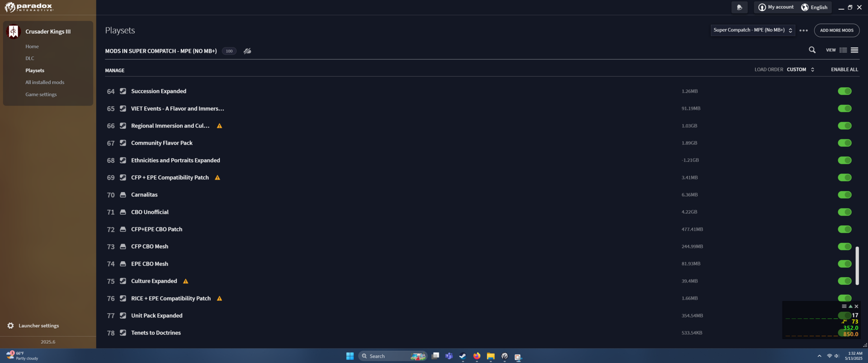Open File Explorer from the taskbar

click(491, 356)
